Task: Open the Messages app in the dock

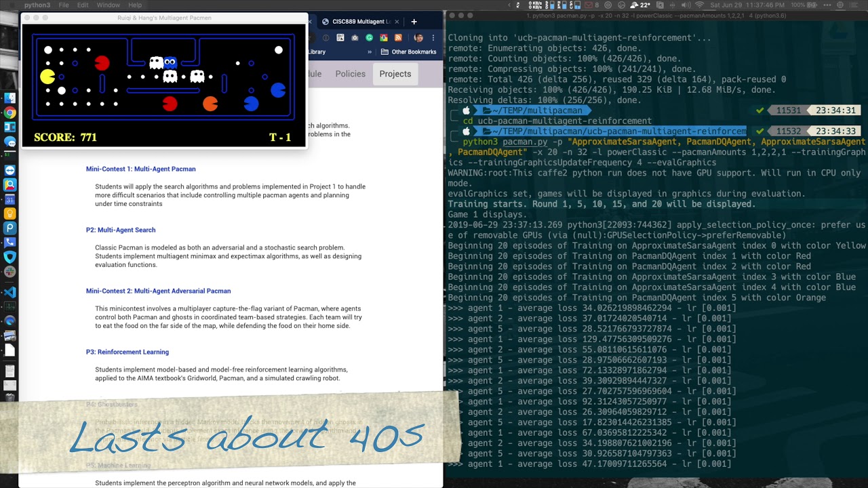Action: [9, 142]
